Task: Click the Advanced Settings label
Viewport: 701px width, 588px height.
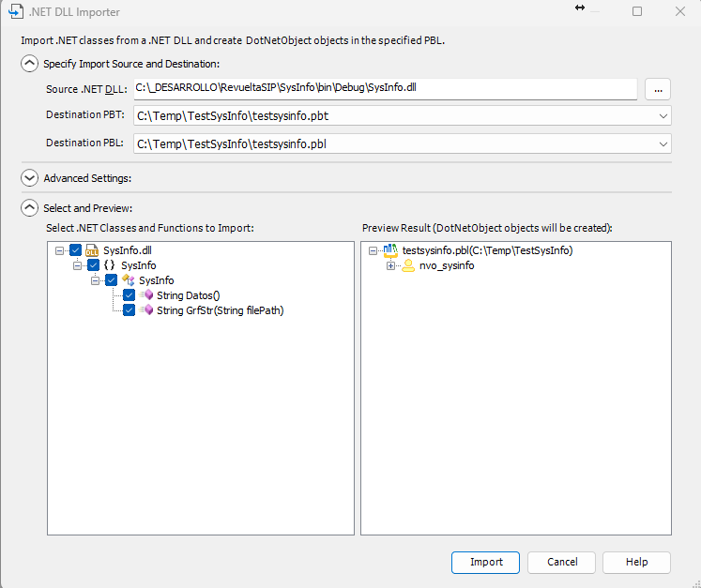Action: tap(87, 178)
